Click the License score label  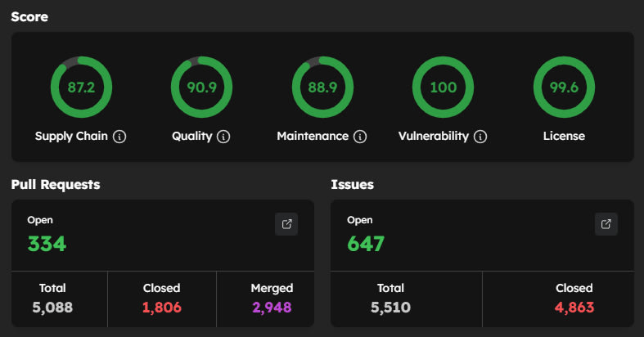(x=564, y=136)
